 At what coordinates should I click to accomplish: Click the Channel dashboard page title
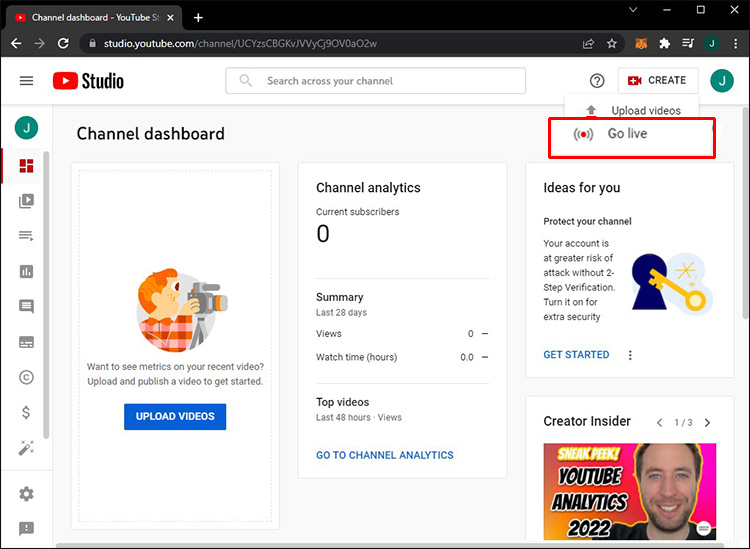(x=151, y=134)
